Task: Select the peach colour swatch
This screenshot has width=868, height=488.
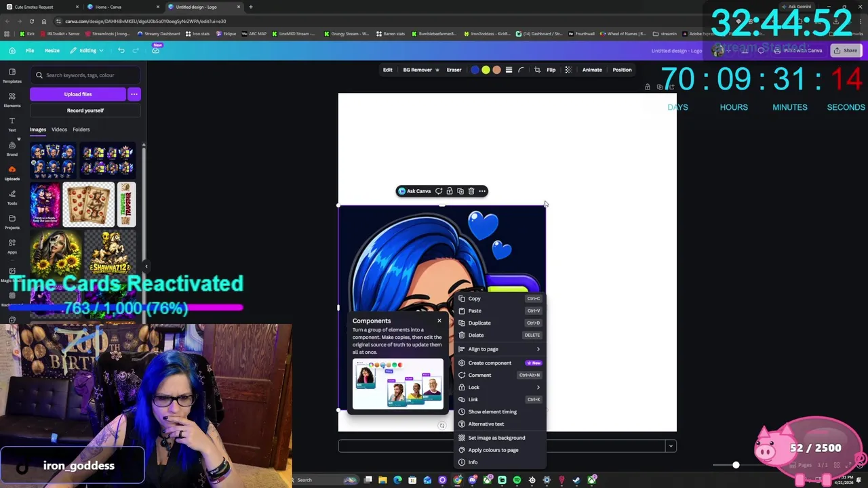Action: (496, 70)
